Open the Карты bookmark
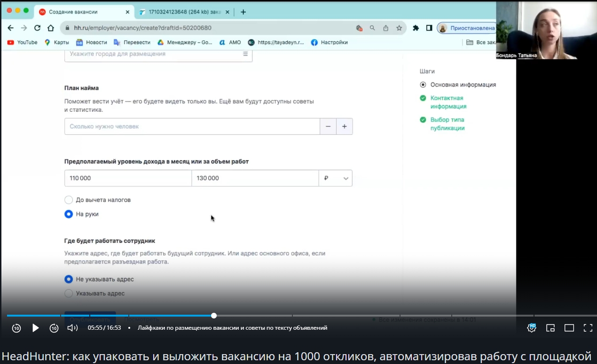 click(x=56, y=42)
